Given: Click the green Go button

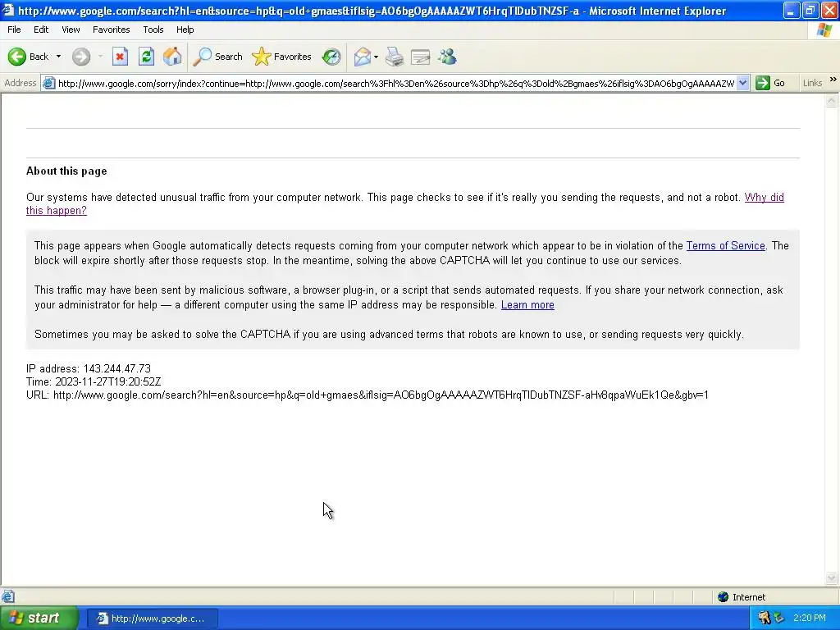Looking at the screenshot, I should [770, 83].
